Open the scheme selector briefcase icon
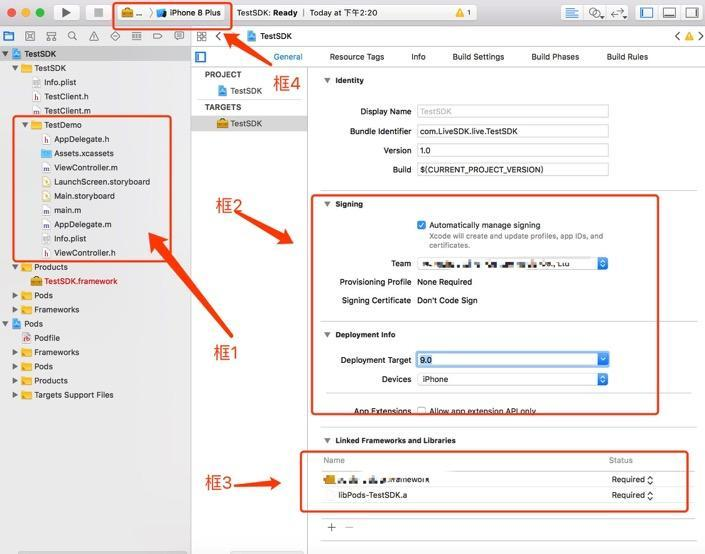 click(x=127, y=13)
